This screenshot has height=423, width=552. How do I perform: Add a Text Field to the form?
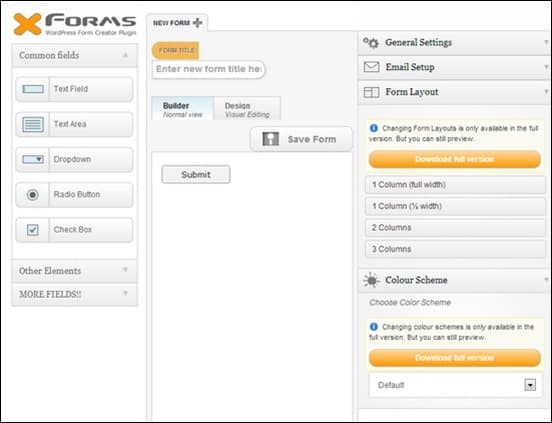click(74, 89)
